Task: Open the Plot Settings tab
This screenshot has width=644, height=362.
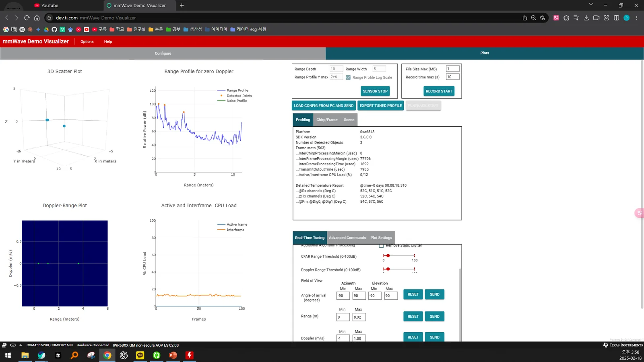Action: (381, 238)
